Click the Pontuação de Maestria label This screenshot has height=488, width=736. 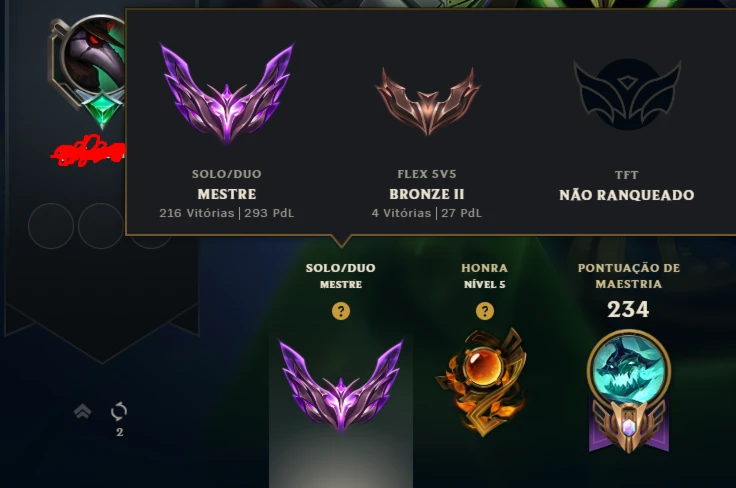tap(629, 275)
